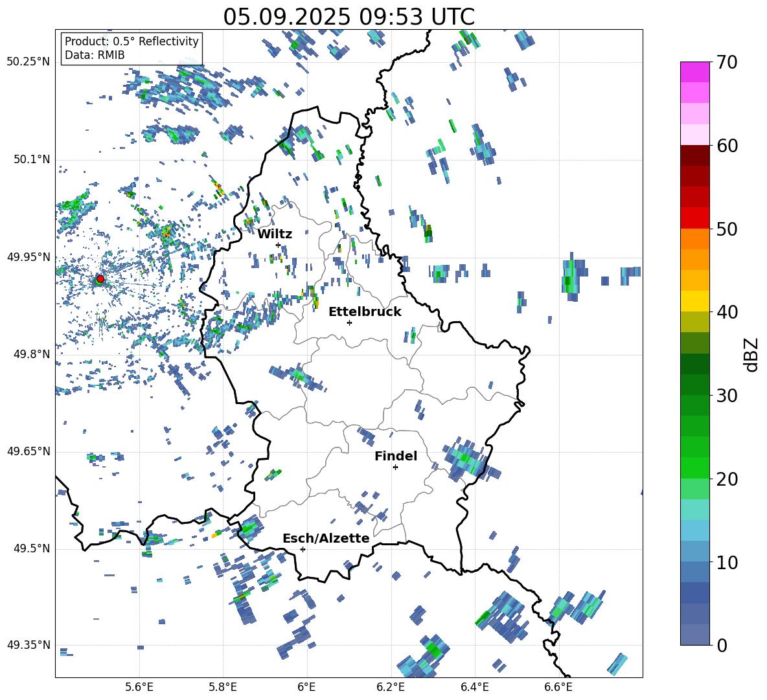Click the 50.1°N latitude label
767x700 pixels.
31,159
